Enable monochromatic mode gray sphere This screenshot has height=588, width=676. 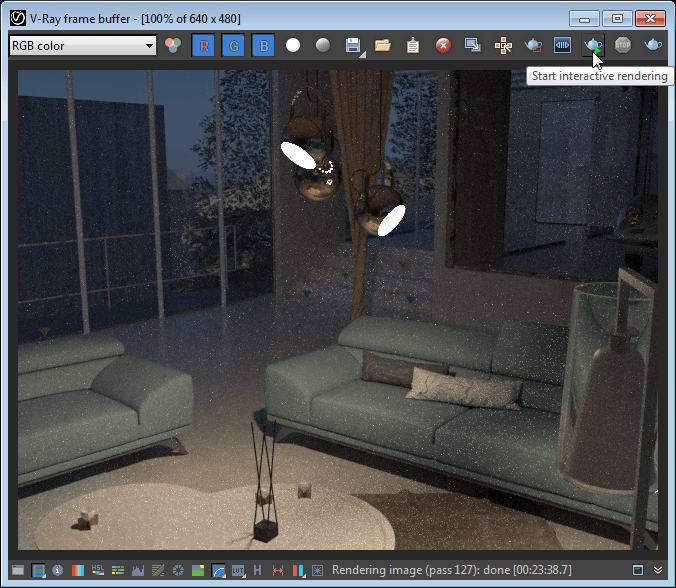[x=323, y=45]
